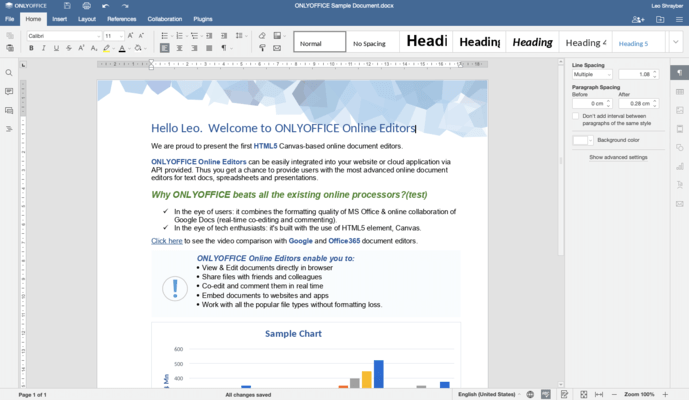
Task: Click Show advanced settings link
Action: [x=618, y=157]
